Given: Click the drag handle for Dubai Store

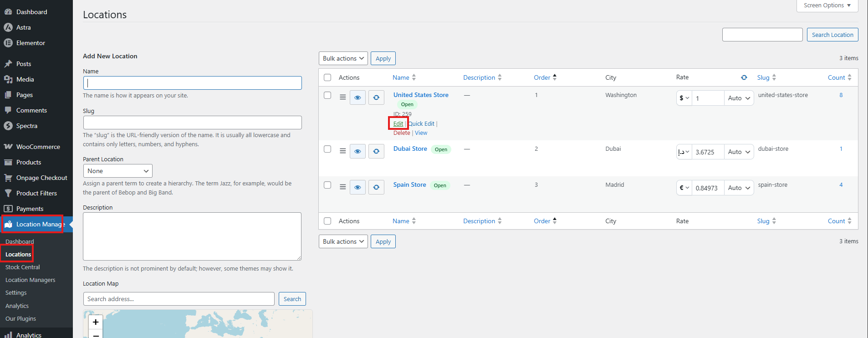Looking at the screenshot, I should pyautogui.click(x=343, y=151).
